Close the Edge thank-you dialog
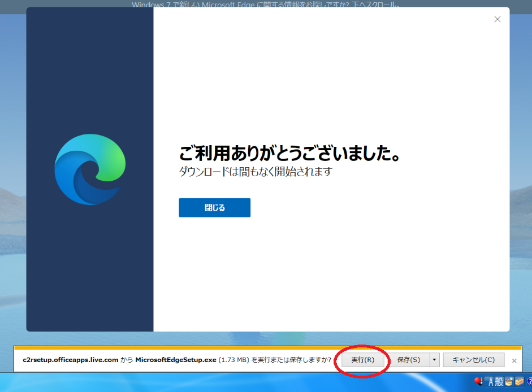This screenshot has height=392, width=532. tap(498, 19)
